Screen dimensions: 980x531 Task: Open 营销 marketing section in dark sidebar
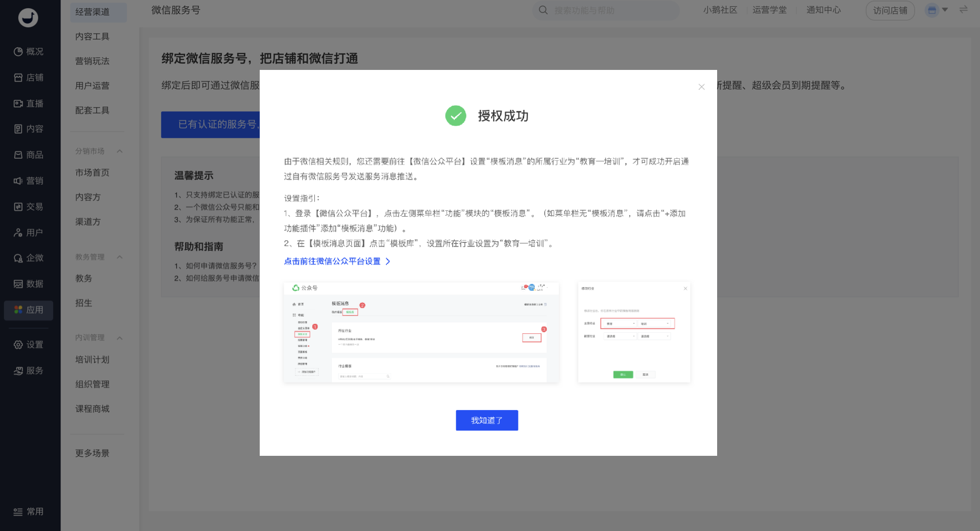[x=29, y=181]
